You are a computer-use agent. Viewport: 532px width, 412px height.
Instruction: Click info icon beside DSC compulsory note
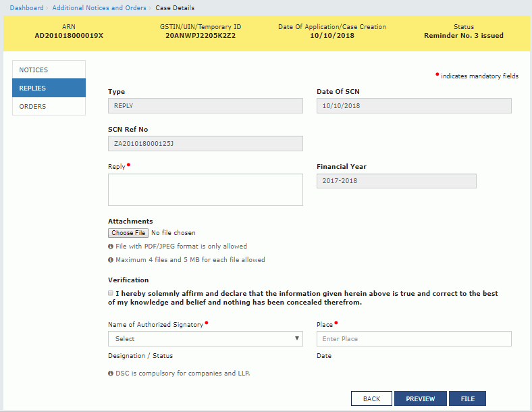pos(111,374)
